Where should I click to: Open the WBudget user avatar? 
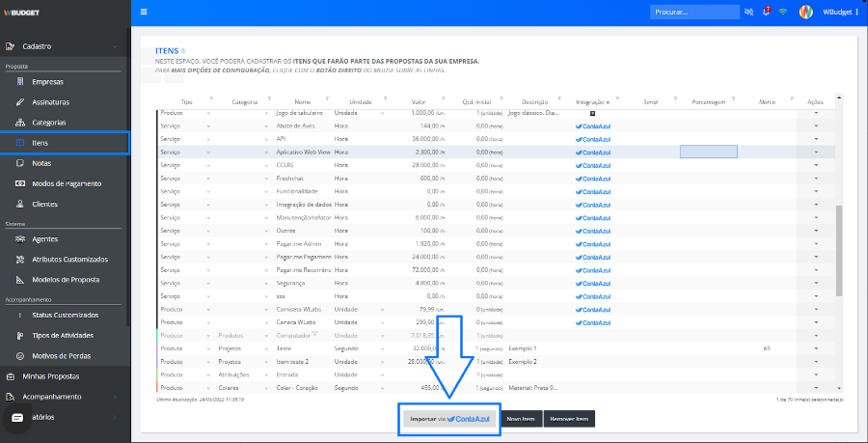pyautogui.click(x=806, y=12)
